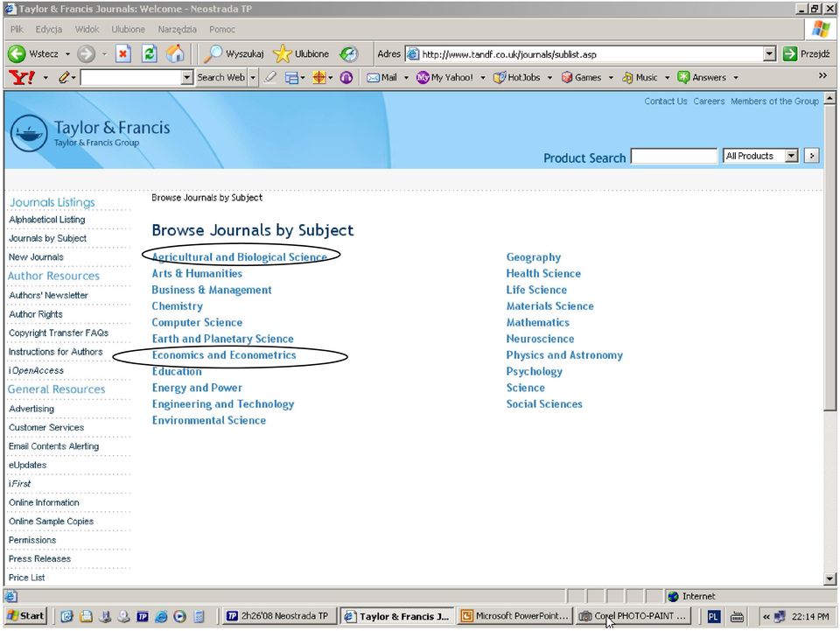Open Music from the Yahoo toolbar
This screenshot has width=840, height=631.
pyautogui.click(x=640, y=78)
